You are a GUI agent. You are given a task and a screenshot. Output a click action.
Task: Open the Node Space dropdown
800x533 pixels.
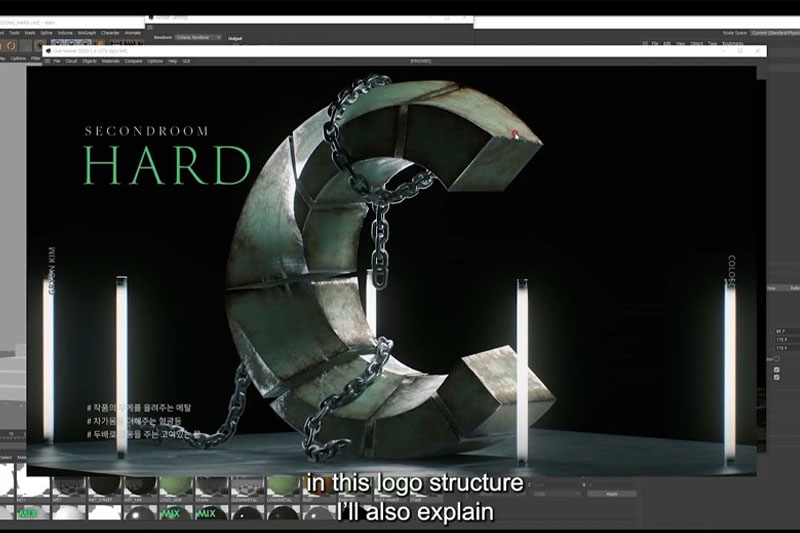[x=774, y=33]
